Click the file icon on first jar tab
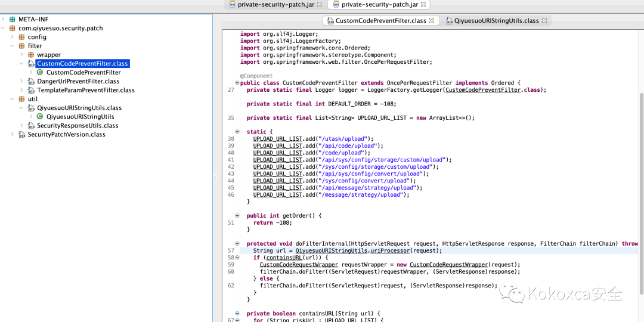644x322 pixels. tap(233, 5)
